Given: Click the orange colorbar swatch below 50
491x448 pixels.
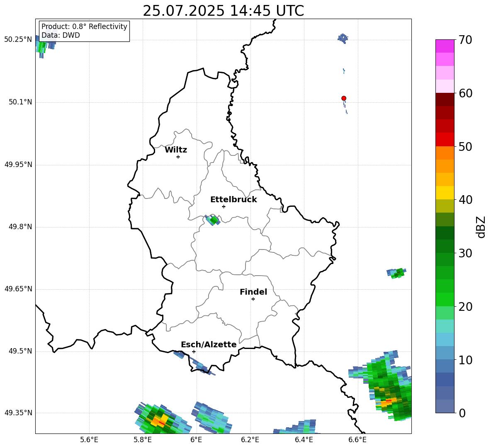Looking at the screenshot, I should pyautogui.click(x=445, y=153).
